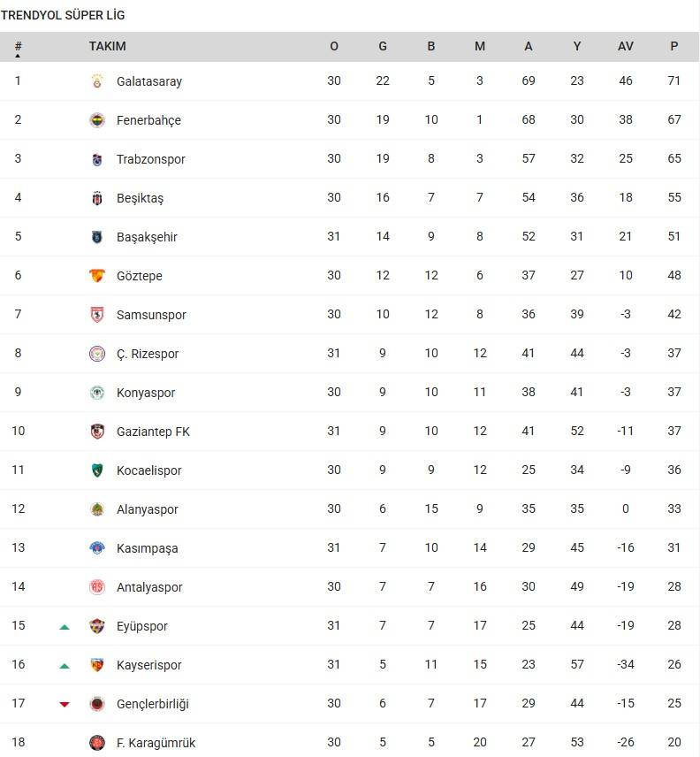Click the F. Karagümrük team crest
The width and height of the screenshot is (700, 757).
[97, 743]
